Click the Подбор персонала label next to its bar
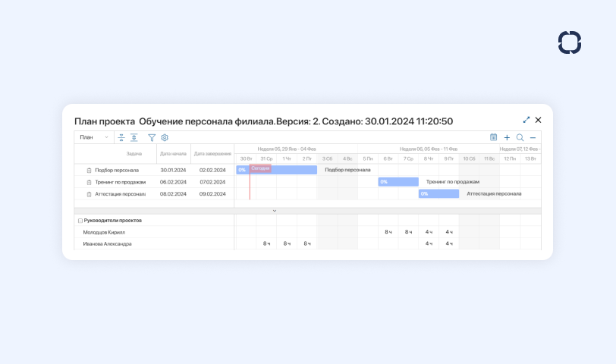 tap(347, 170)
